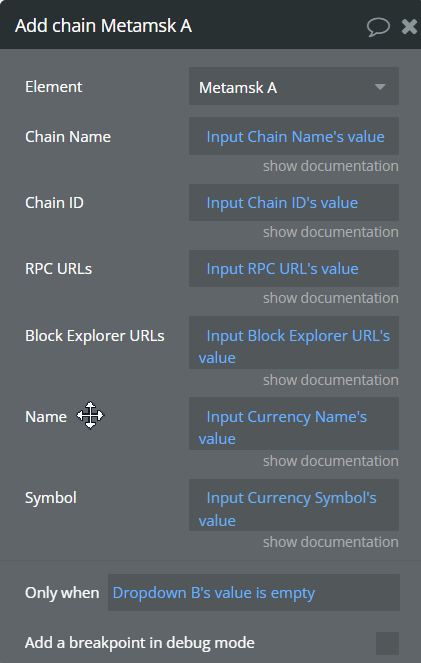Enable Add a breakpoint in debug mode checkbox

pos(387,643)
